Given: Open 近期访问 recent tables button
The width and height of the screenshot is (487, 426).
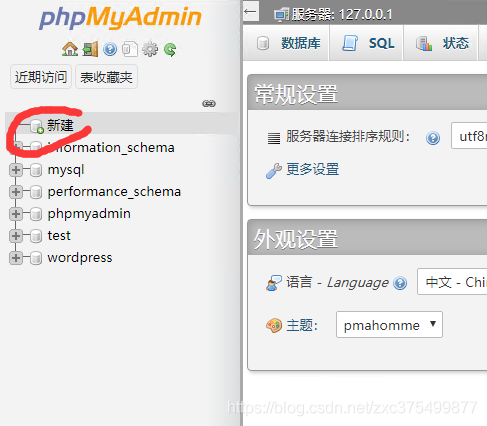Looking at the screenshot, I should [x=41, y=77].
